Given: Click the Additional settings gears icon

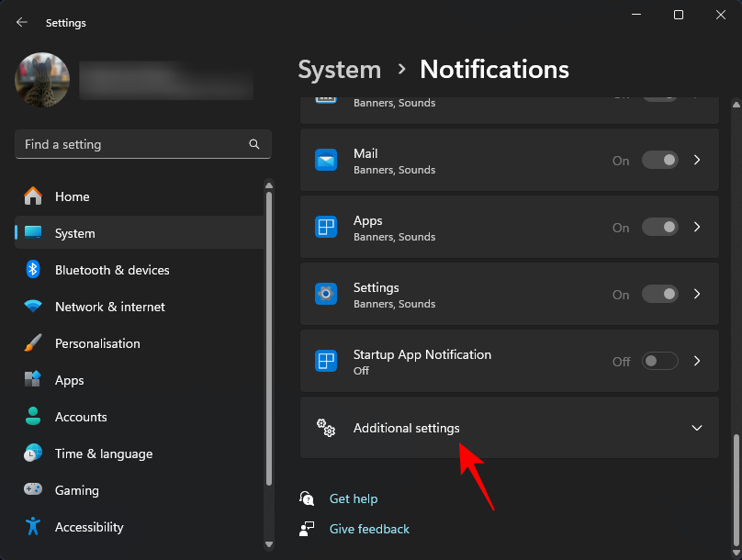Looking at the screenshot, I should point(326,428).
